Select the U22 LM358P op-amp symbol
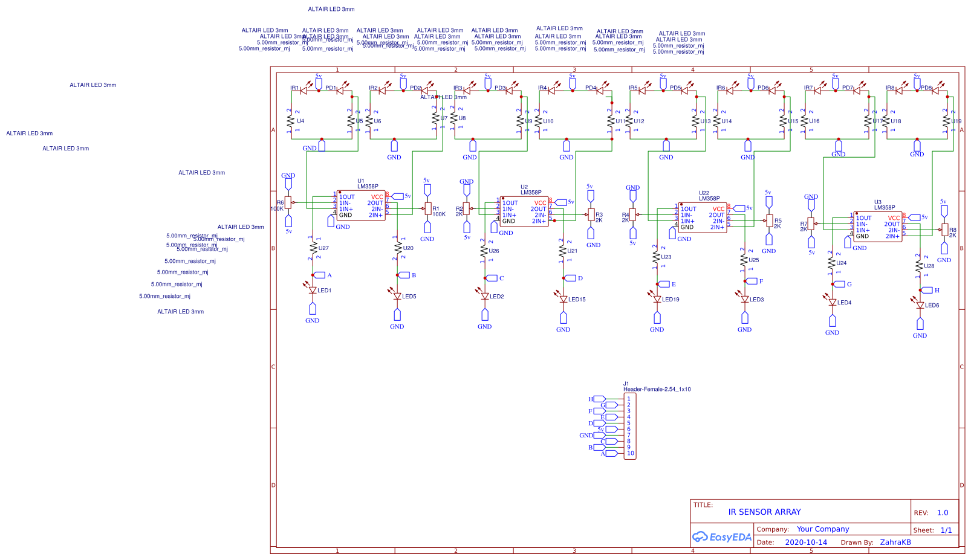 pyautogui.click(x=703, y=217)
